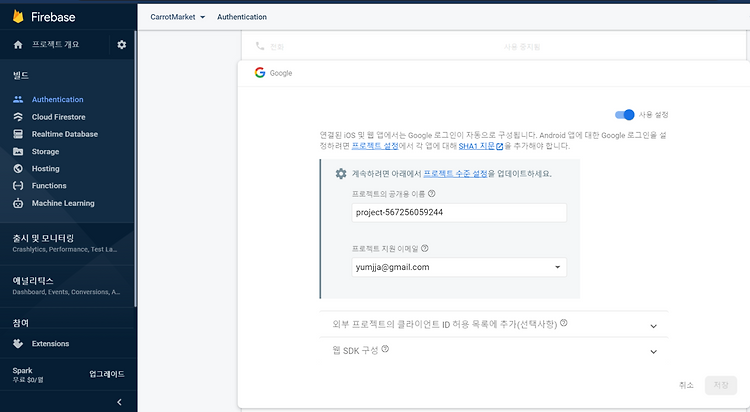
Task: Open project settings gear in sidebar
Action: (x=122, y=45)
